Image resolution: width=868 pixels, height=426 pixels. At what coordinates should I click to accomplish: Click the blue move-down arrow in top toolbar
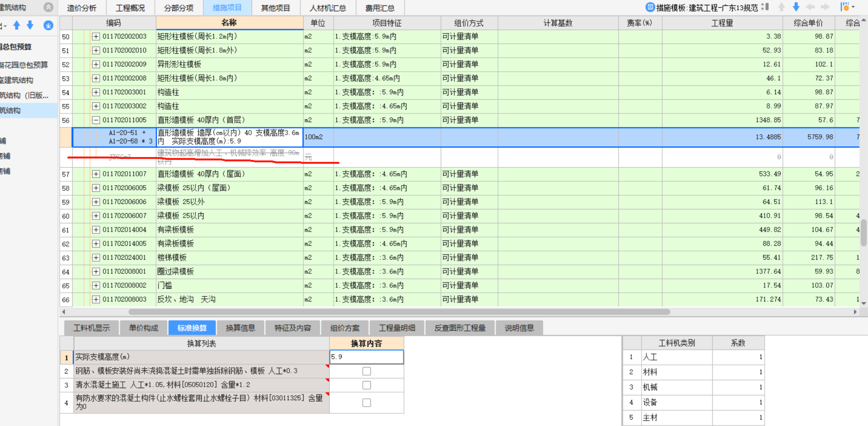796,7
